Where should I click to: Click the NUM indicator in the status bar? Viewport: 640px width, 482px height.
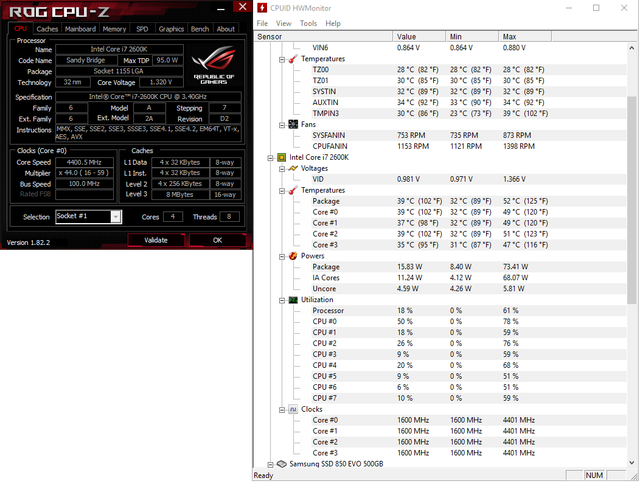594,475
